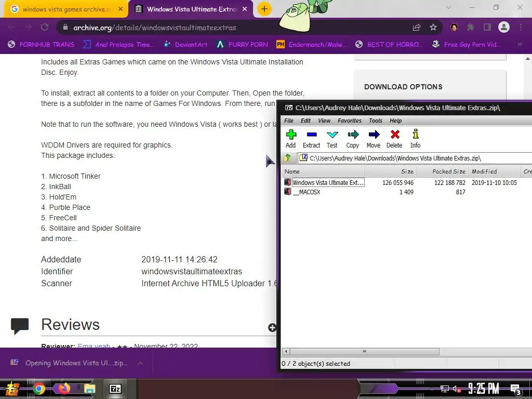Open the View menu in 7-Zip

coord(324,121)
